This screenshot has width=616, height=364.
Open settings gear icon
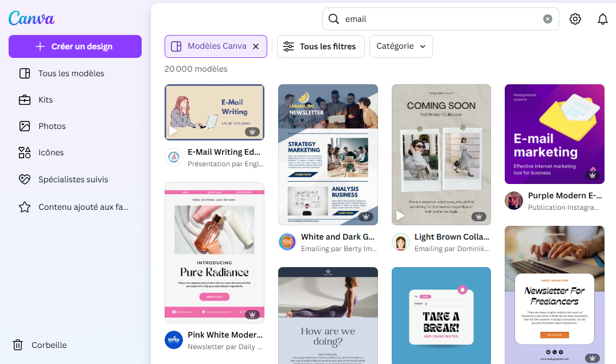click(575, 19)
